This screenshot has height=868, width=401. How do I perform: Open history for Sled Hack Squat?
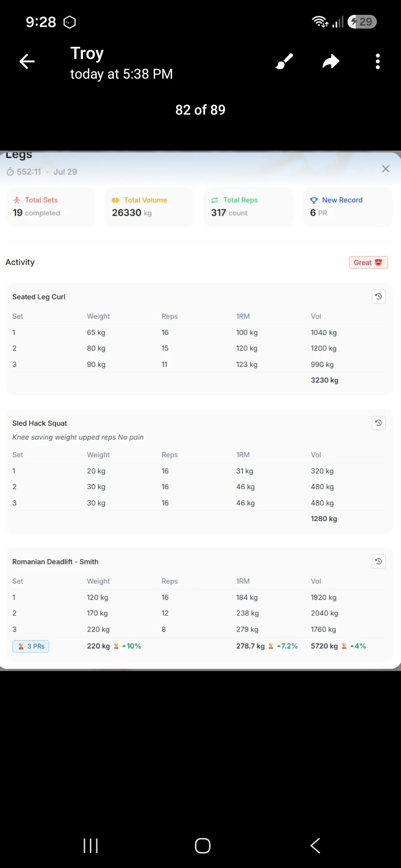point(378,423)
